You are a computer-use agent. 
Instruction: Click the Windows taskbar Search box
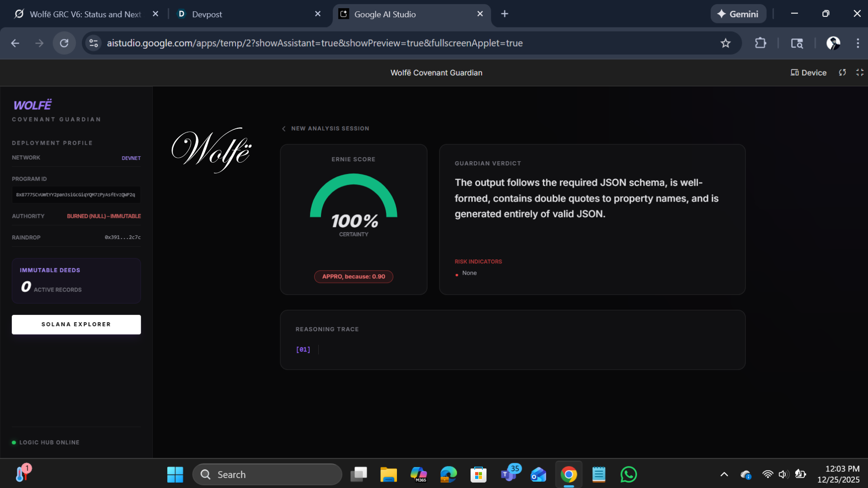[x=267, y=474]
